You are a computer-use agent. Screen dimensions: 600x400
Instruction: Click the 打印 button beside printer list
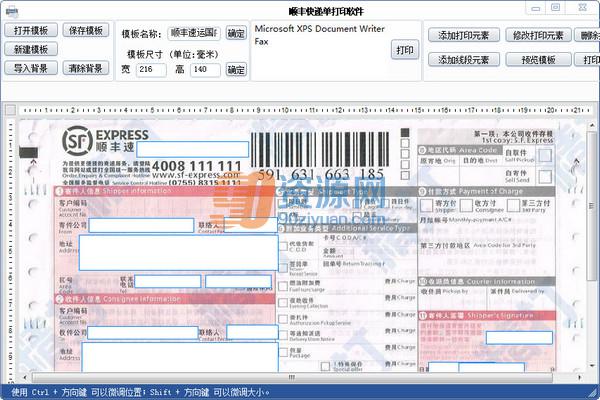pyautogui.click(x=405, y=50)
